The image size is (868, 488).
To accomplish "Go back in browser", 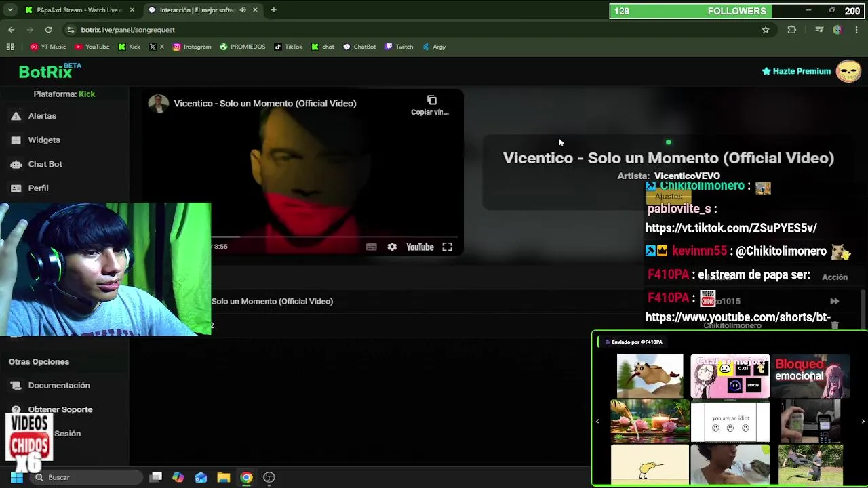I will [12, 30].
